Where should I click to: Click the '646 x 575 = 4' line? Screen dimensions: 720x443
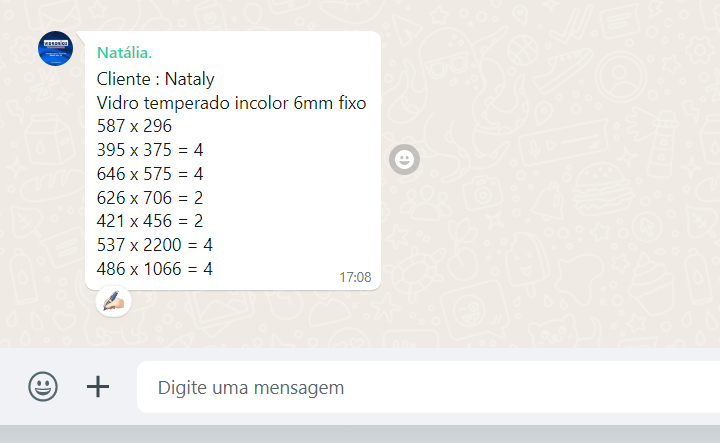[150, 174]
